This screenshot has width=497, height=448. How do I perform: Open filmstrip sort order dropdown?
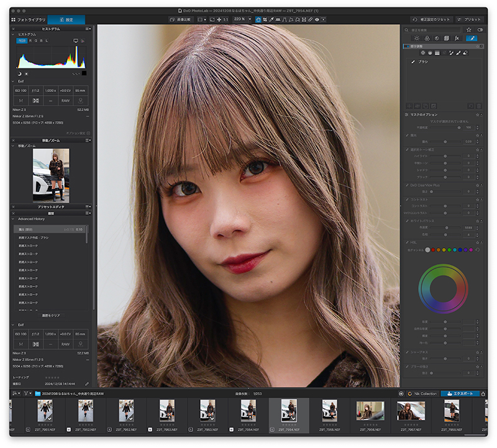click(16, 393)
